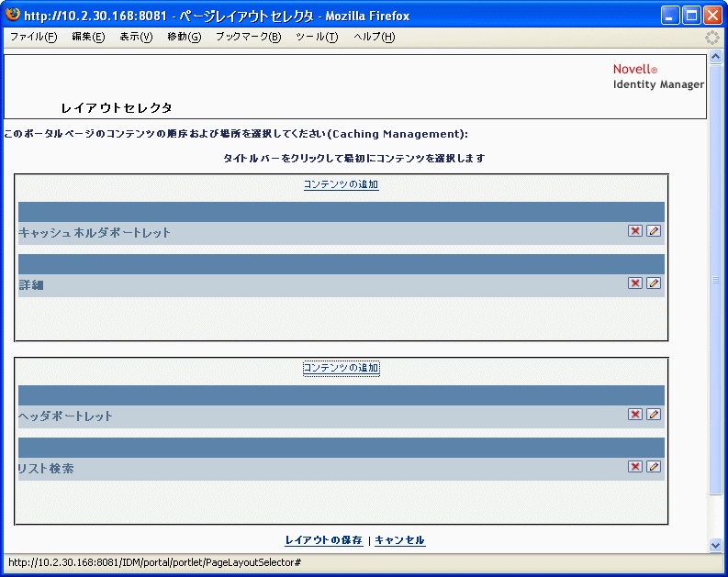Click the scrollbar down arrow
Viewport: 728px width, 577px height.
(715, 546)
